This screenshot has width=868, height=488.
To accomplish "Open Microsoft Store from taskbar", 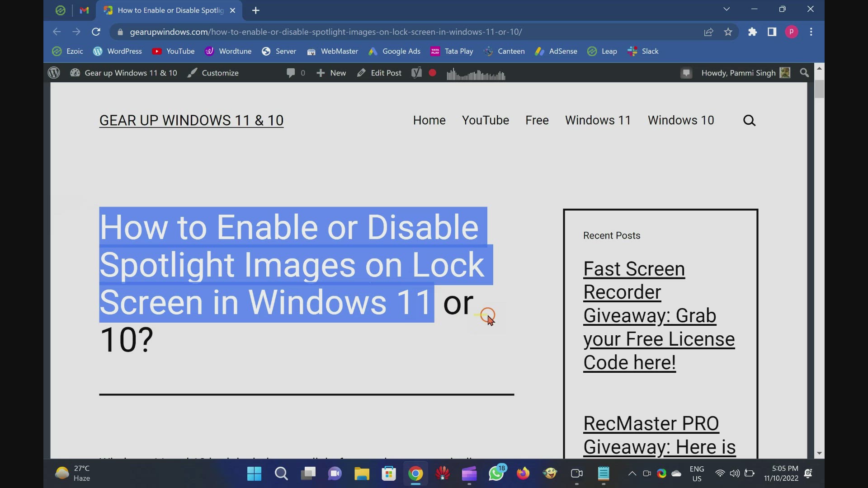I will (389, 474).
